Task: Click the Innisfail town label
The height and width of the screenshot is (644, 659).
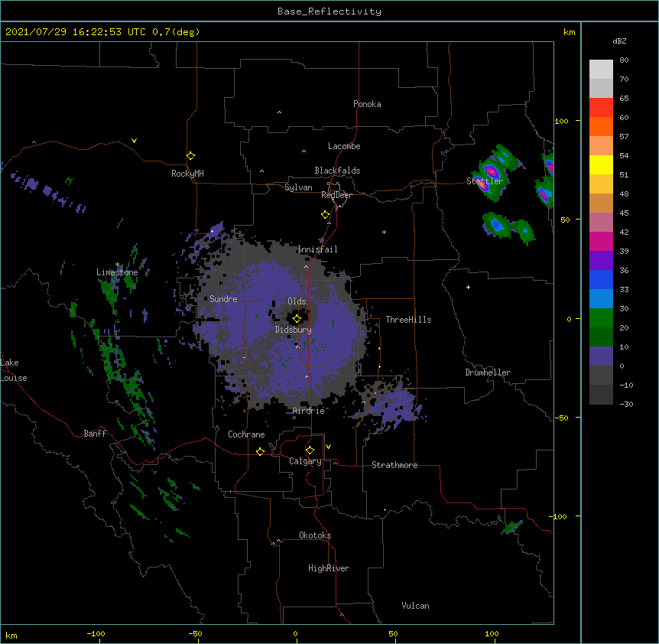Action: coord(317,249)
